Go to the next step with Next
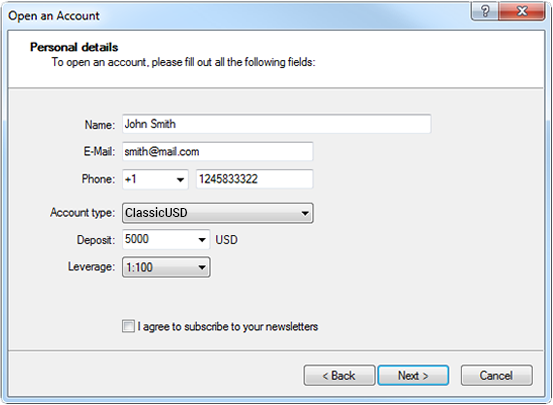553x405 pixels. pos(413,375)
